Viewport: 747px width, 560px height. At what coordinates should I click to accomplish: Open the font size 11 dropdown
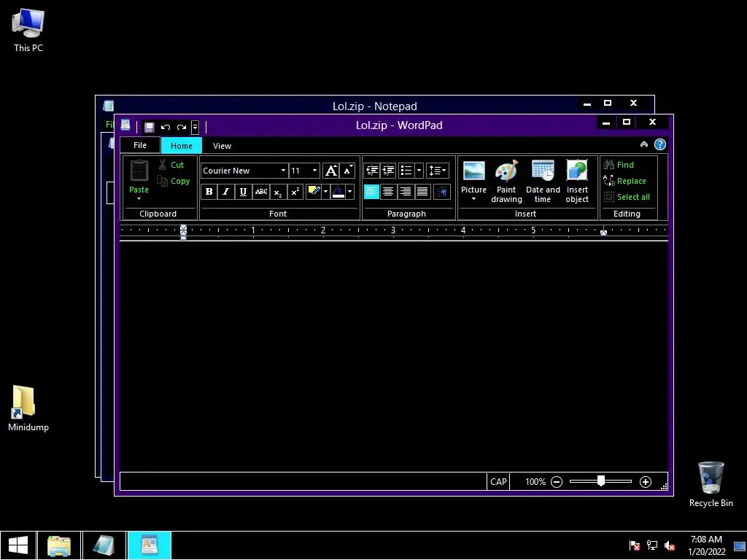314,171
